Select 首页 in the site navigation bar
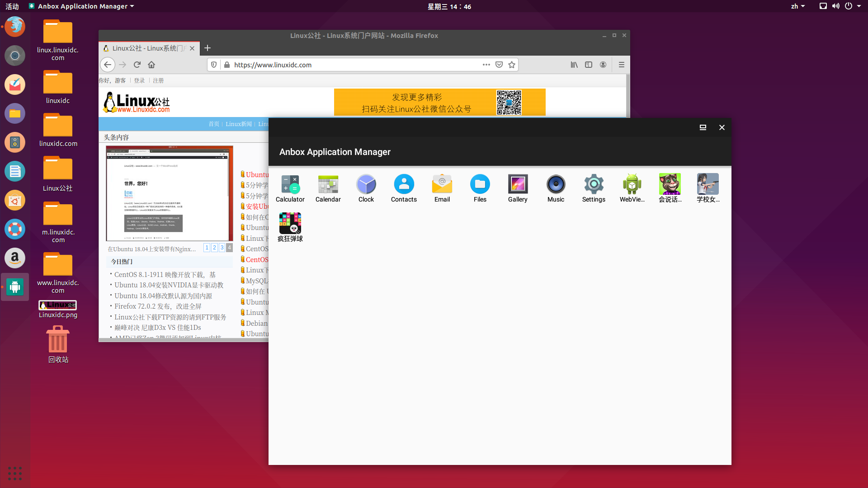 [213, 124]
